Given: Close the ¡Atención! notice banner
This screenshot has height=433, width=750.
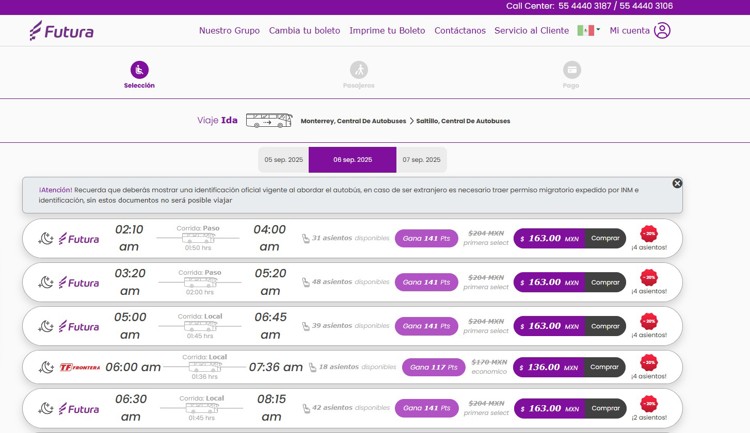Looking at the screenshot, I should coord(677,183).
